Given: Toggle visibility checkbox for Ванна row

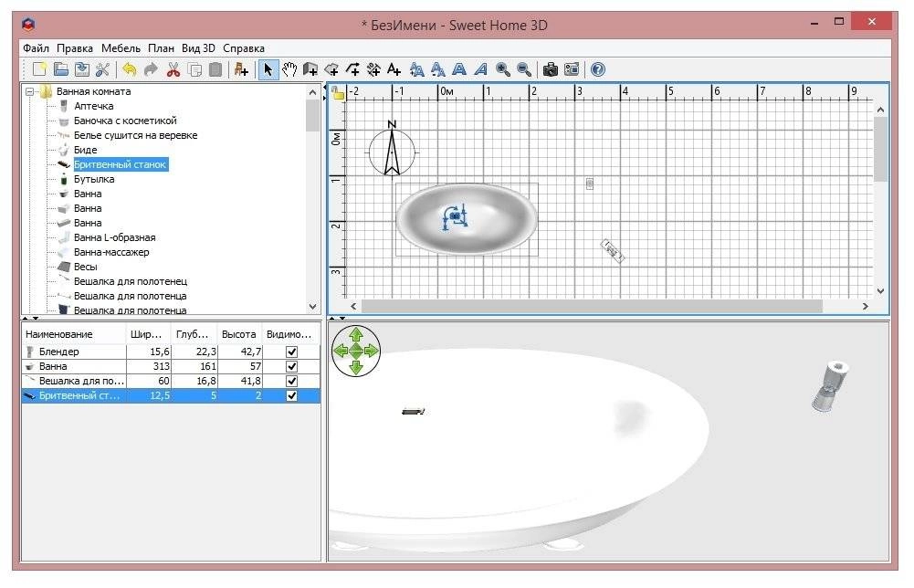Looking at the screenshot, I should [292, 366].
